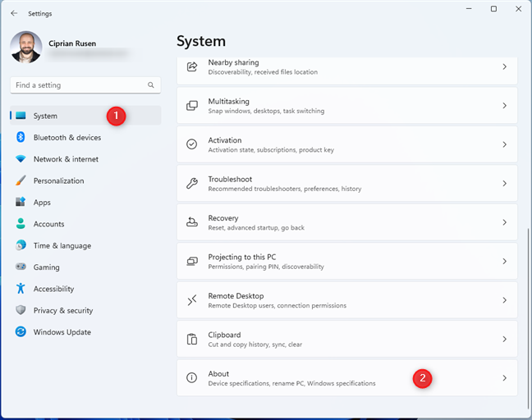
Task: Click the Network wifi icon in the sidebar
Action: click(21, 158)
